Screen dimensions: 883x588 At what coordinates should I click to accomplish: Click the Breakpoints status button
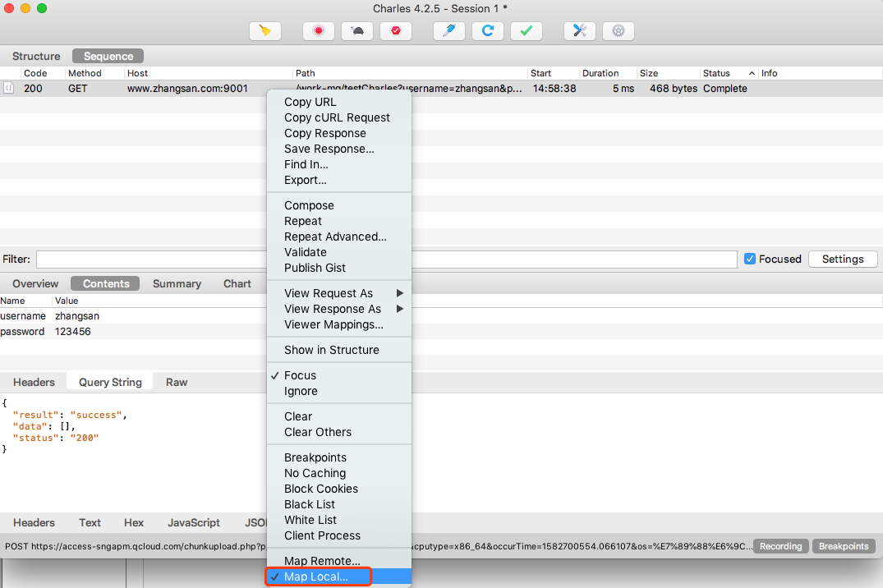(844, 546)
